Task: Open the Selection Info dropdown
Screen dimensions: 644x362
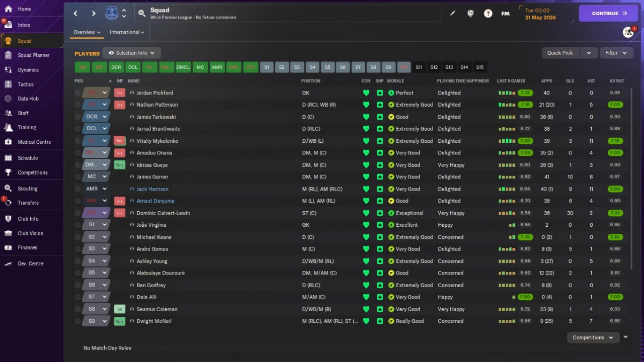Action: (132, 53)
